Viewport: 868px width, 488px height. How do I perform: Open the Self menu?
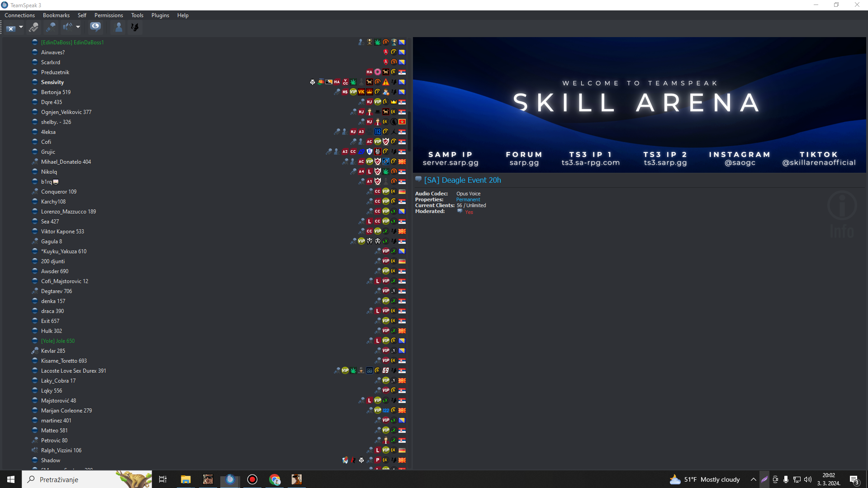point(82,15)
